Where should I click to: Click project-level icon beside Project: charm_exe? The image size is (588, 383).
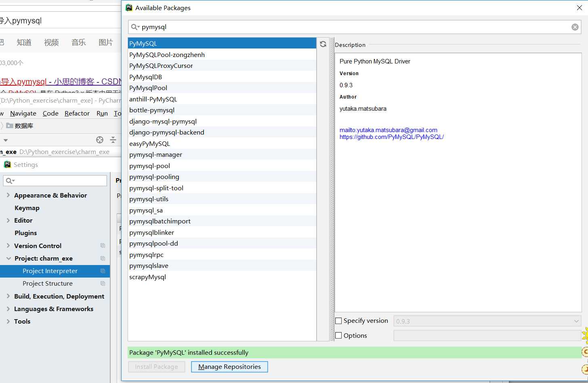pyautogui.click(x=103, y=259)
